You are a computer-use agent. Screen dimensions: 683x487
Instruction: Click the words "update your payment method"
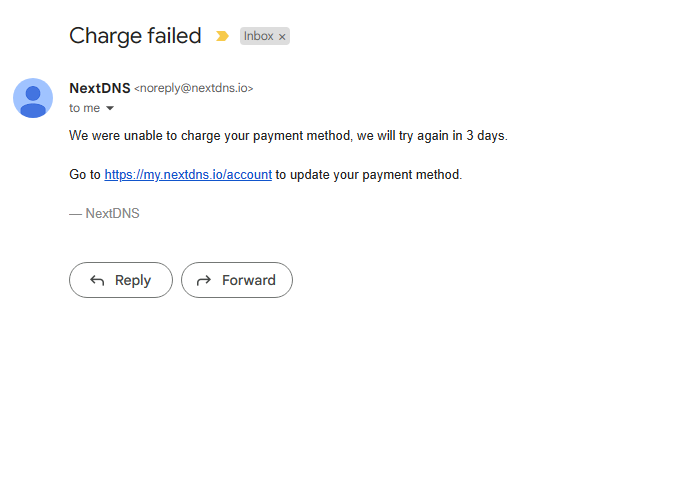click(x=375, y=174)
